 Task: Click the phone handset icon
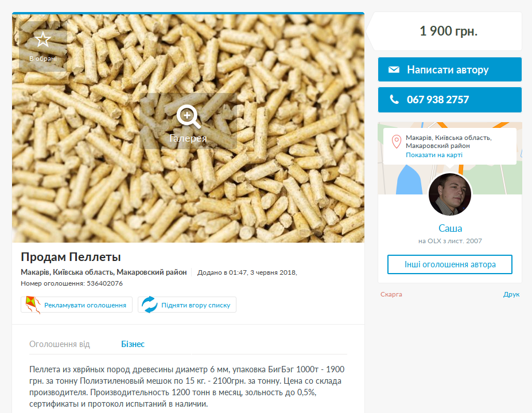[394, 99]
